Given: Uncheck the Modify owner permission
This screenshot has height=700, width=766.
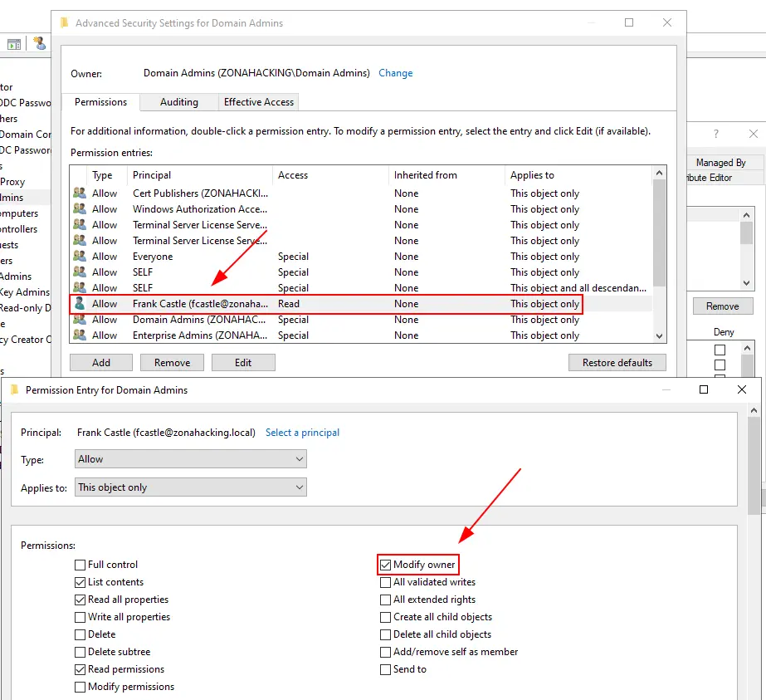Looking at the screenshot, I should (386, 565).
